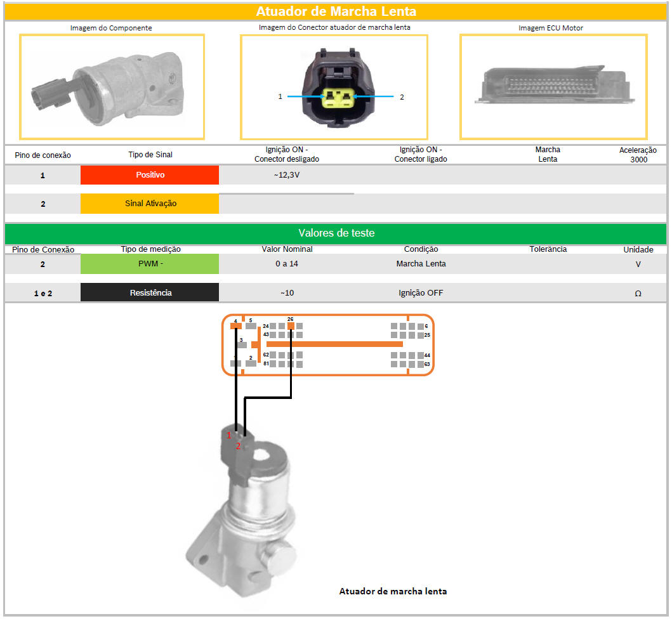Select the black 'Resistência' cell
This screenshot has width=672, height=621.
point(150,292)
